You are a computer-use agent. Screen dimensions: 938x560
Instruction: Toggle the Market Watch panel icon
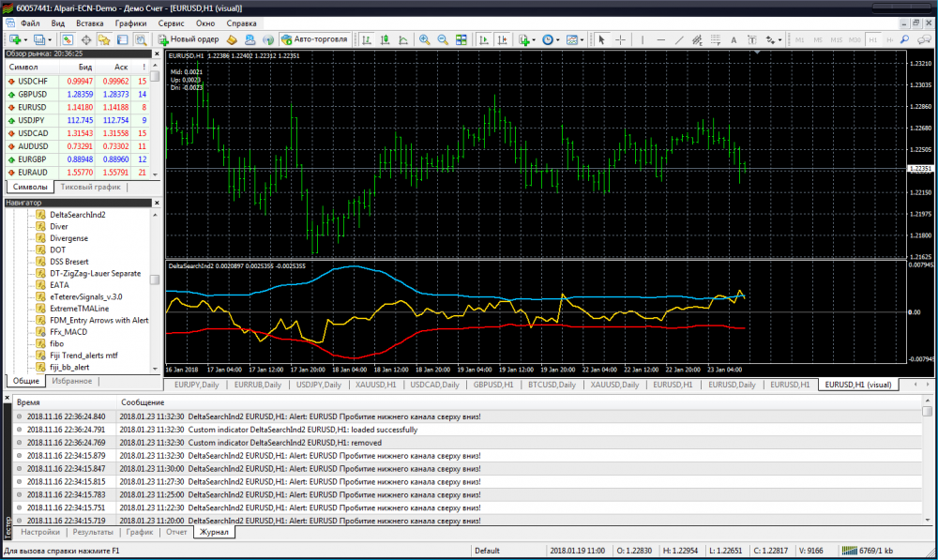tap(68, 39)
